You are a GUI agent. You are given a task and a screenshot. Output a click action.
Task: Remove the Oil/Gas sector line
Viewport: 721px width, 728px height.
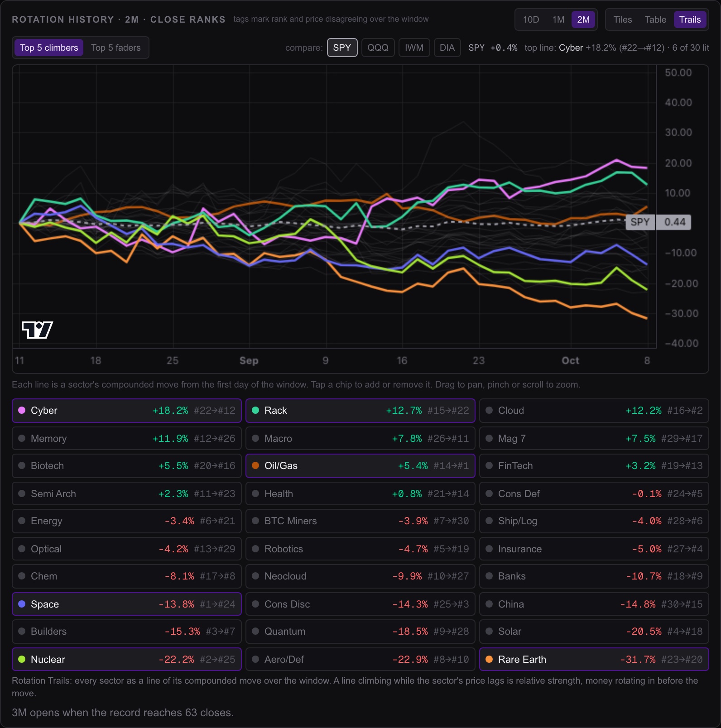(x=360, y=466)
